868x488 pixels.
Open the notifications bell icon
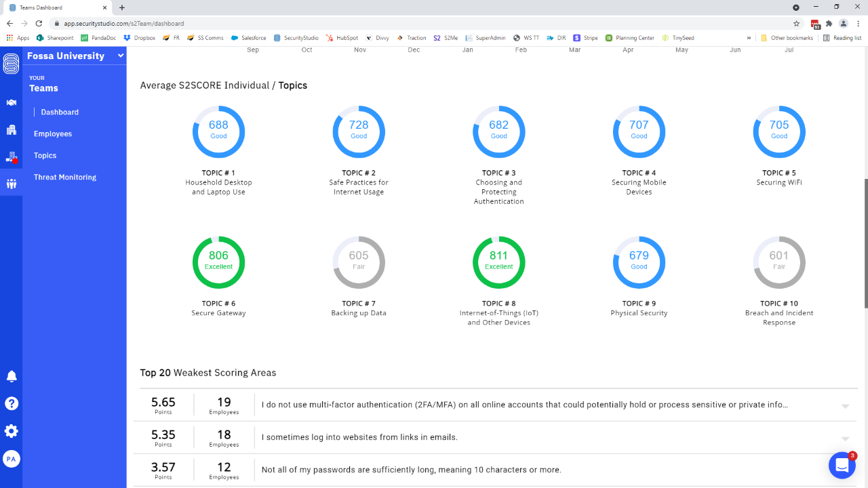11,375
